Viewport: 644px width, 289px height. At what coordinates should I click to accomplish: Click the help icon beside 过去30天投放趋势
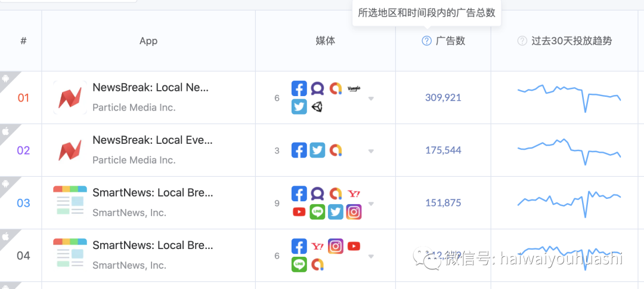point(522,41)
